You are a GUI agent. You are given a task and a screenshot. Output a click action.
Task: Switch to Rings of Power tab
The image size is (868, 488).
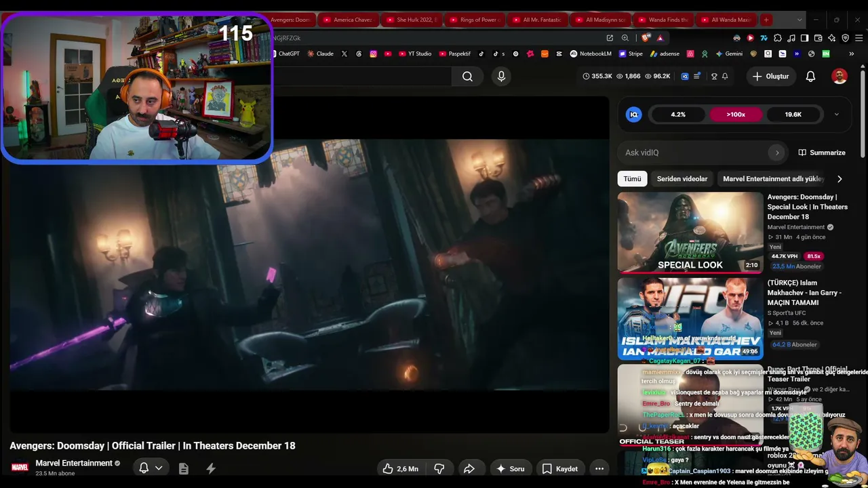[x=475, y=20]
